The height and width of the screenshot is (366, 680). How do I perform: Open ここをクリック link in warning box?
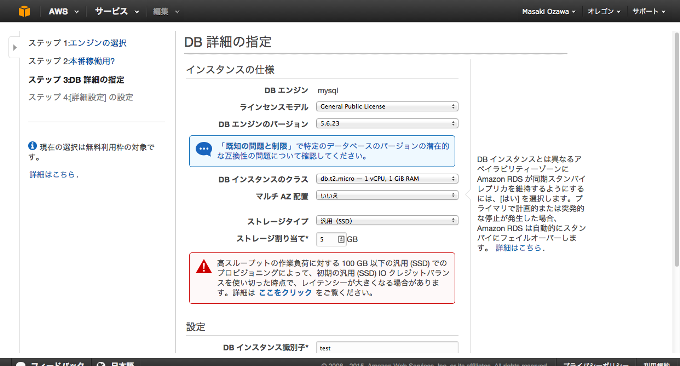pos(285,293)
